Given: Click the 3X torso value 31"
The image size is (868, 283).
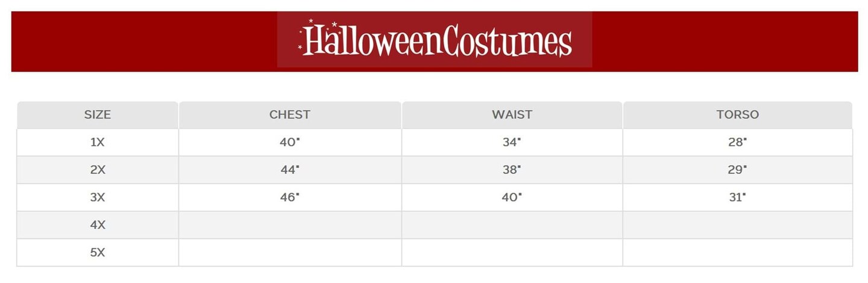Looking at the screenshot, I should pos(737,197).
